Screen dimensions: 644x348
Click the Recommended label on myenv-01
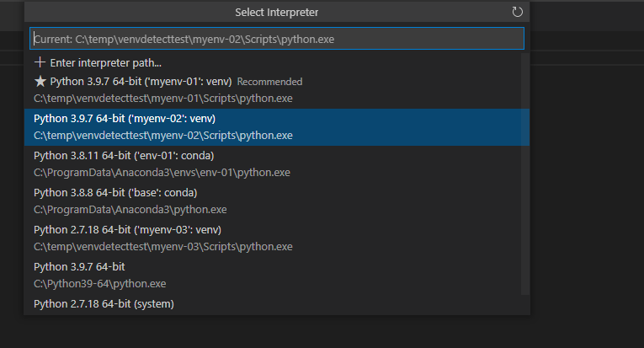pyautogui.click(x=269, y=82)
